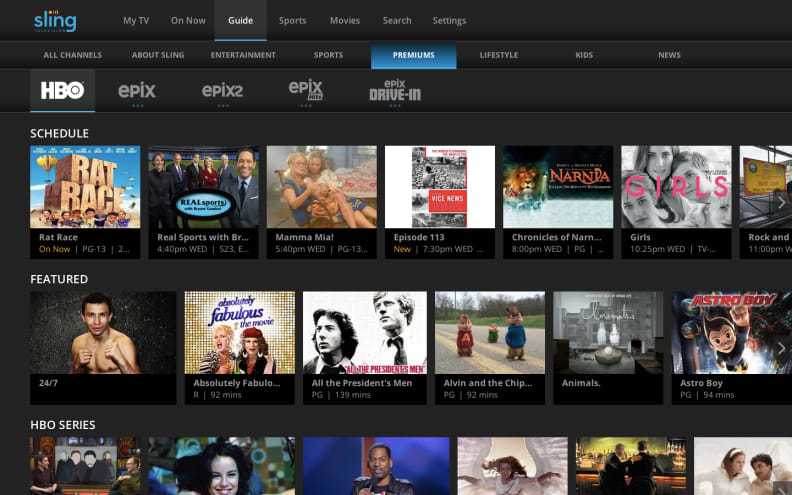Open the Settings menu
792x495 pixels.
click(x=449, y=21)
